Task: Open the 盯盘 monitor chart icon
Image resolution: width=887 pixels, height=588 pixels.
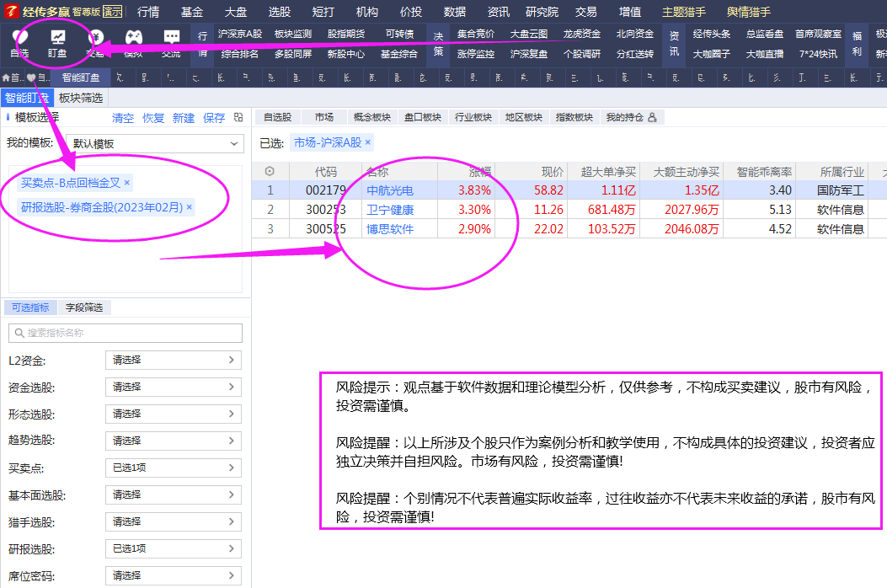Action: (x=57, y=37)
